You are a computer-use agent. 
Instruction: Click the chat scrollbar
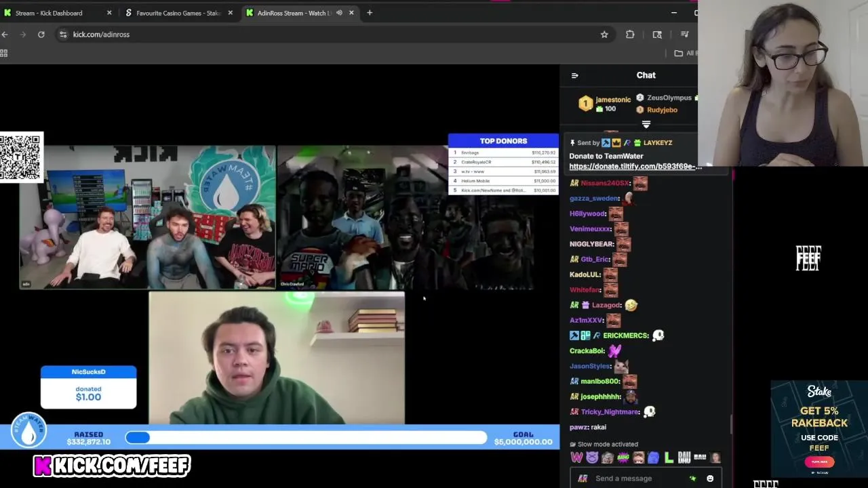coord(731,425)
